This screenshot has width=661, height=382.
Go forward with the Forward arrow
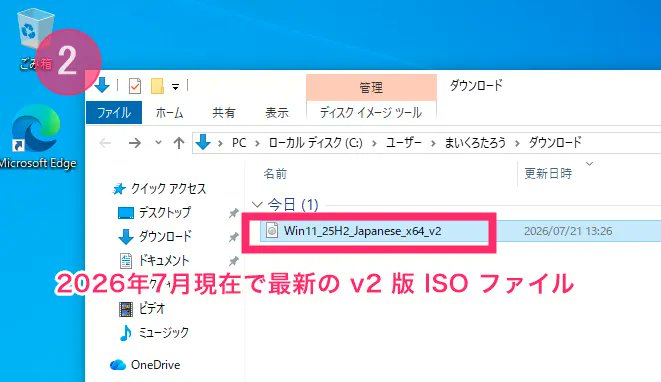point(135,143)
